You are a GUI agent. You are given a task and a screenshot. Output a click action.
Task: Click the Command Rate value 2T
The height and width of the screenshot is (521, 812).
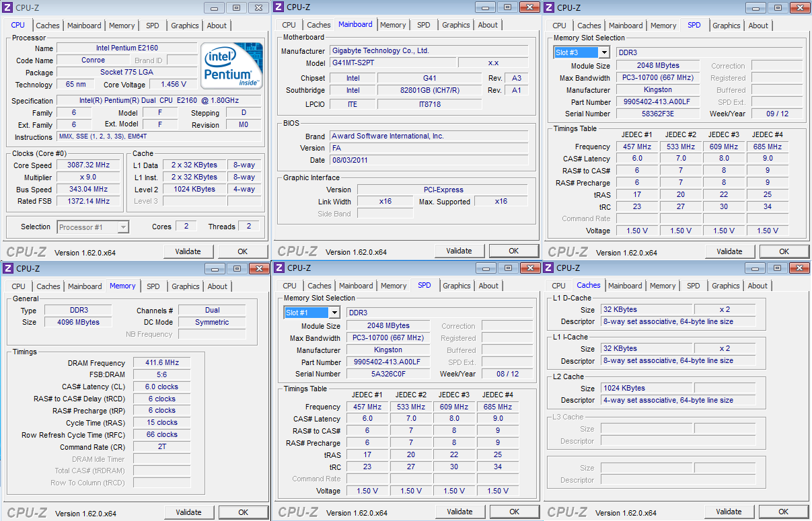coord(161,448)
